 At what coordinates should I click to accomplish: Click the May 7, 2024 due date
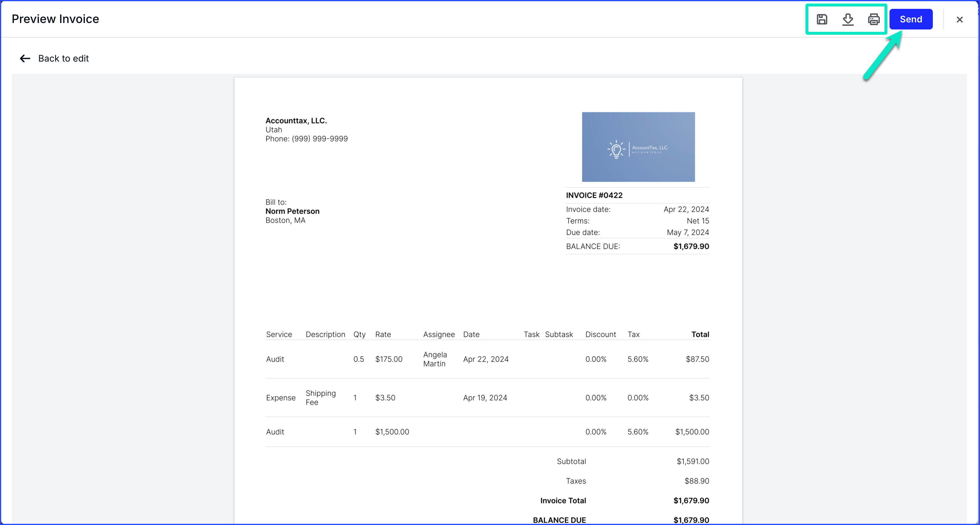pyautogui.click(x=688, y=233)
